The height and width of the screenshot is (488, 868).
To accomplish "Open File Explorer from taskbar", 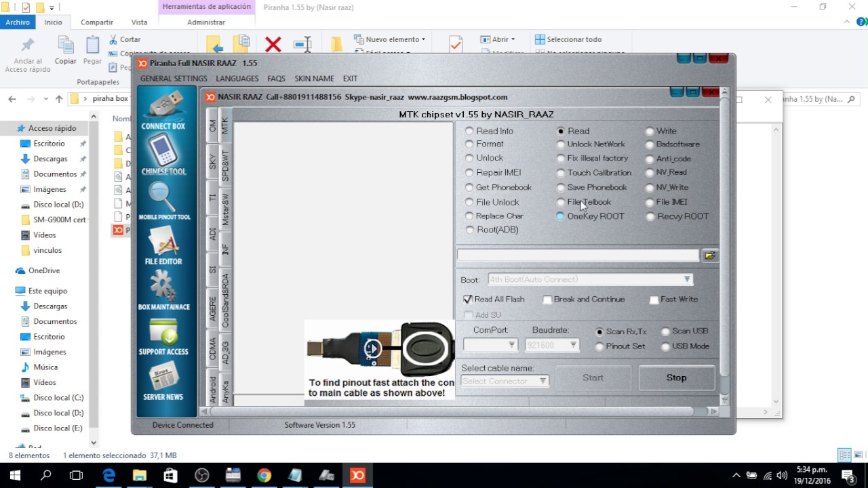I will [x=140, y=475].
